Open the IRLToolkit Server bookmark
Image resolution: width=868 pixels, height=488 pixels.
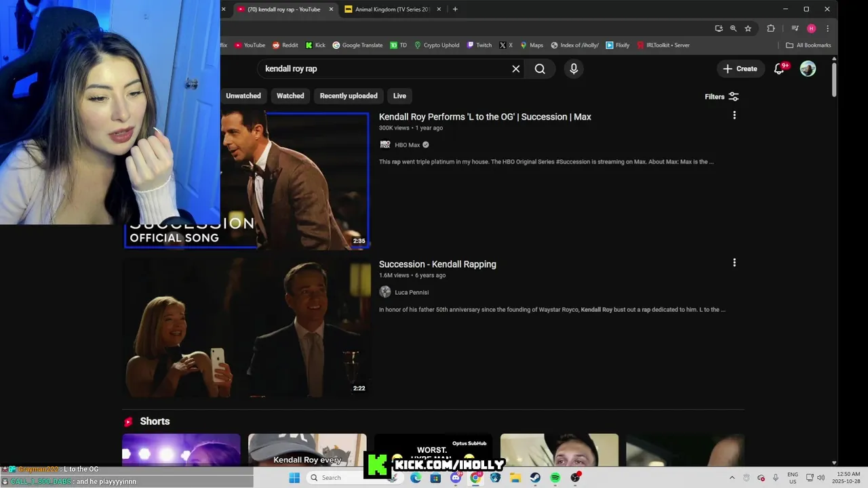tap(663, 45)
